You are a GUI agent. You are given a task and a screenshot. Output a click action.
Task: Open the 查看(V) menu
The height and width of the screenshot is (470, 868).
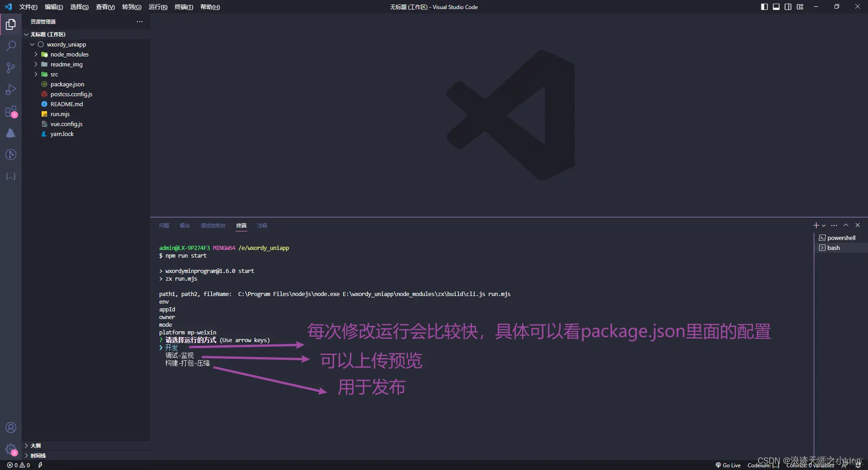click(105, 7)
